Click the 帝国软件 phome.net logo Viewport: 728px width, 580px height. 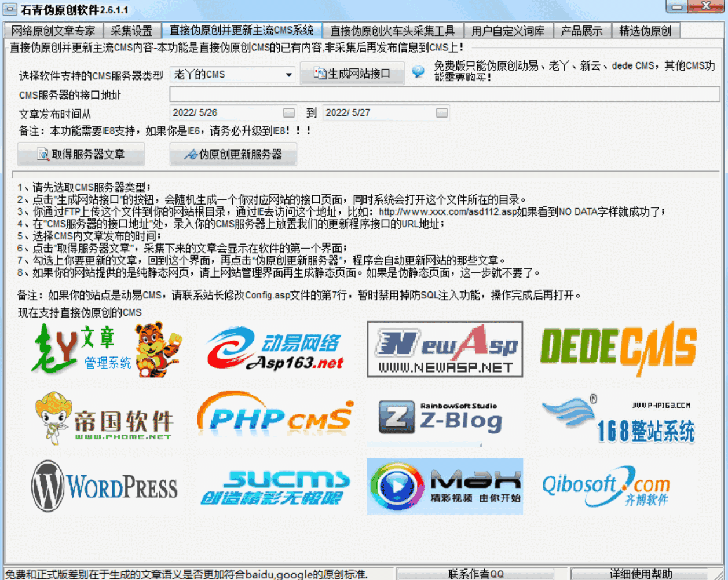[x=104, y=417]
